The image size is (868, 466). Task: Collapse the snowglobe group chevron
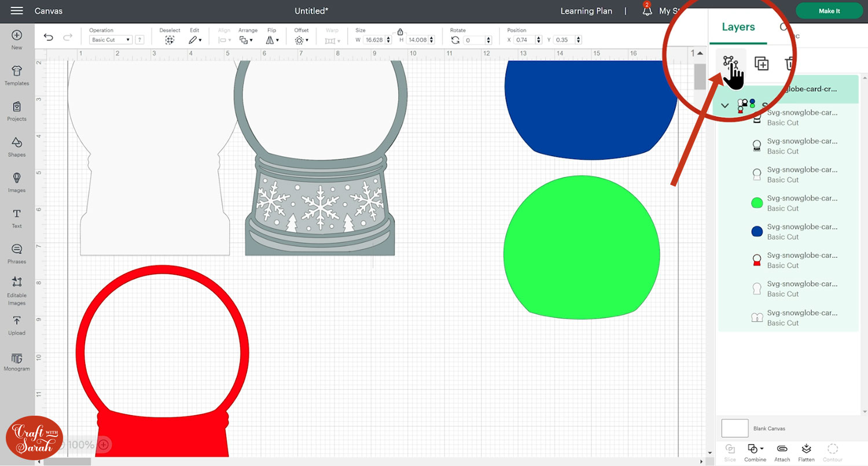tap(725, 106)
